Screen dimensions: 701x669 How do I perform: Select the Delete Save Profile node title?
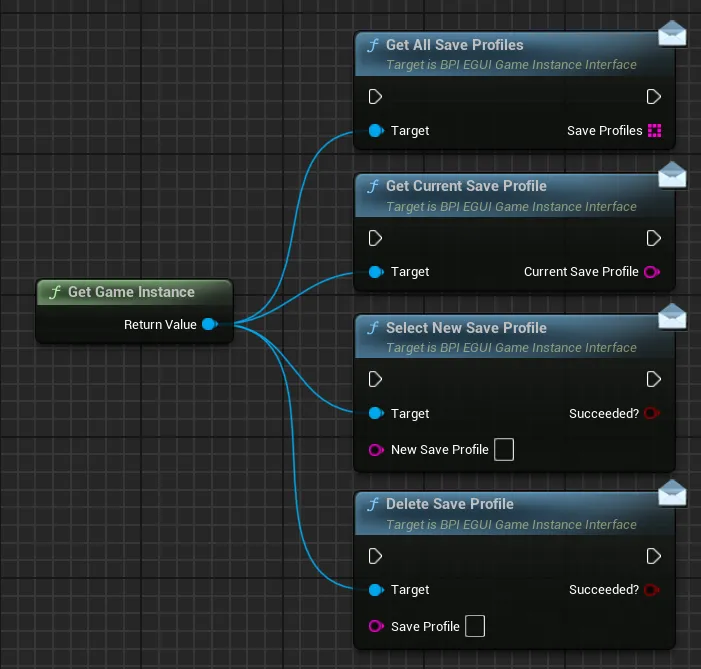pos(449,504)
